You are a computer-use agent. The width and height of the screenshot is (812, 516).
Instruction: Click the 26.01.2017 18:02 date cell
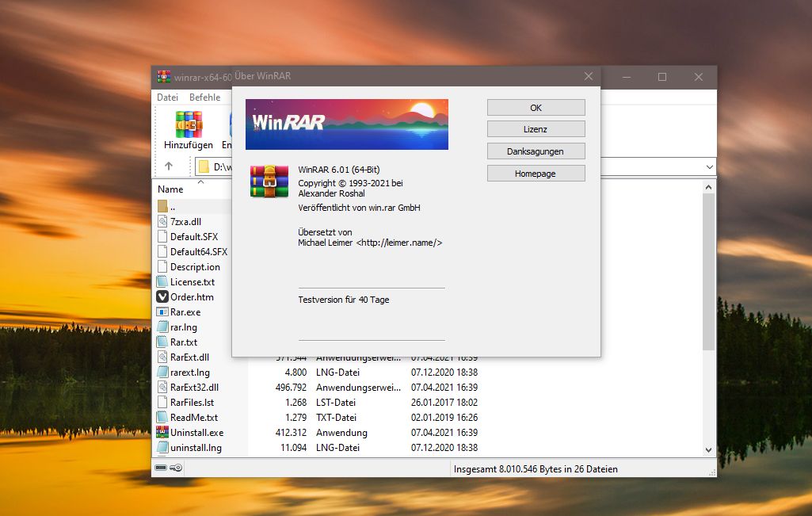coord(444,402)
